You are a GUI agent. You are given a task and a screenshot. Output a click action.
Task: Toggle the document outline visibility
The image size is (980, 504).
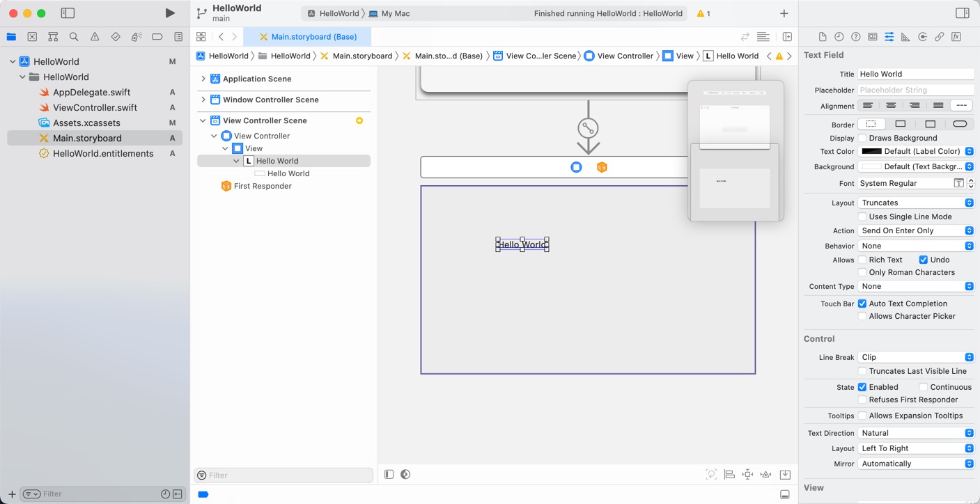pyautogui.click(x=389, y=474)
